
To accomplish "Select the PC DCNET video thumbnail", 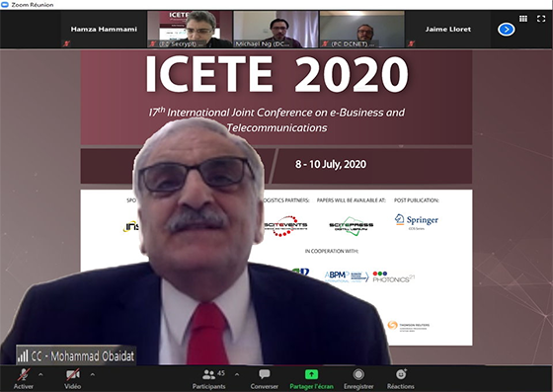I will coord(361,30).
